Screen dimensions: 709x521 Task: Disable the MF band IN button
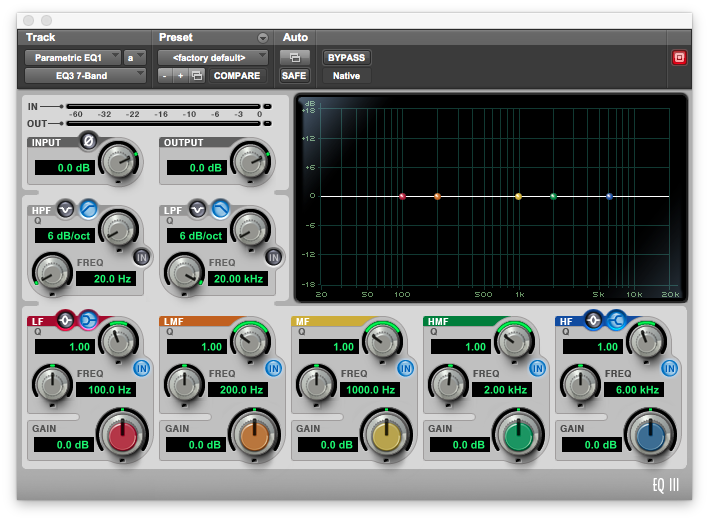pos(405,367)
